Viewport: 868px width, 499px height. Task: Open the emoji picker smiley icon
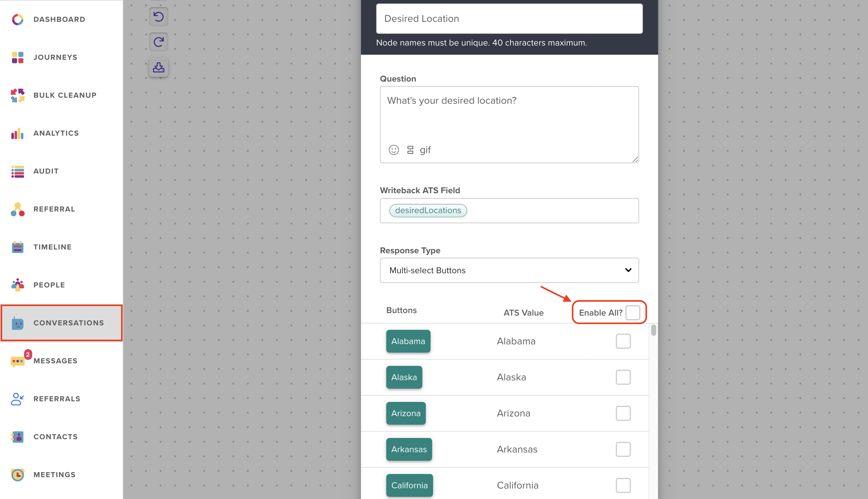point(394,150)
